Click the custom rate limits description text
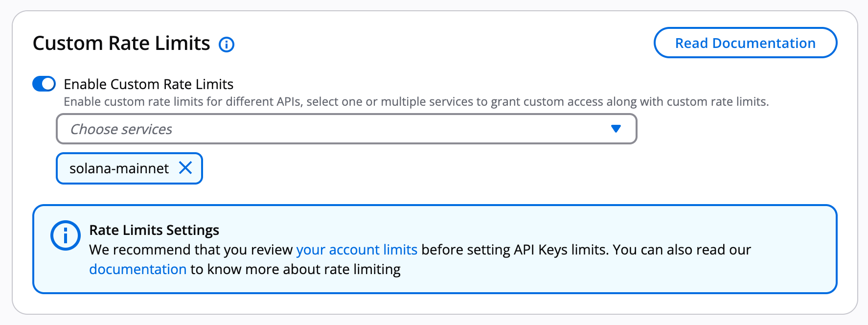The width and height of the screenshot is (868, 325). [x=416, y=102]
